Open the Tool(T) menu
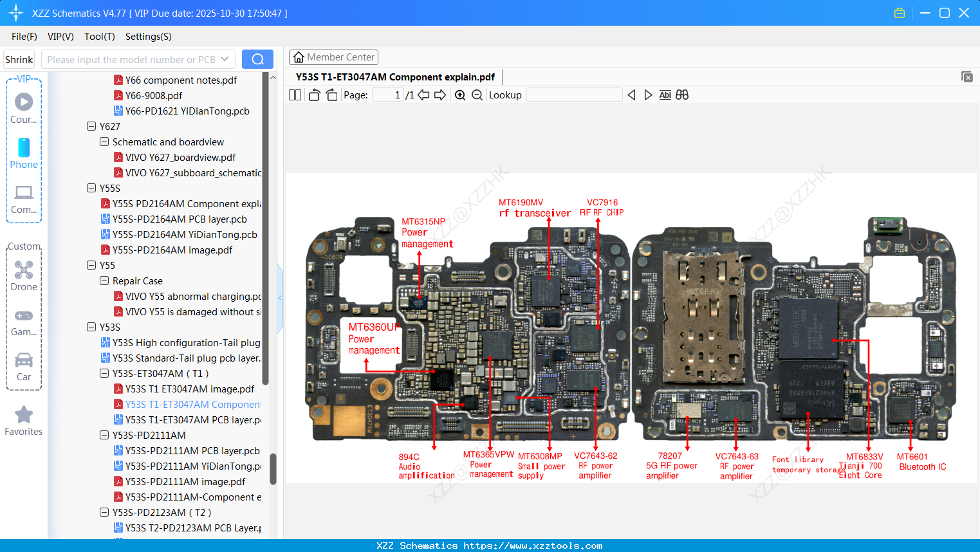 pos(99,37)
